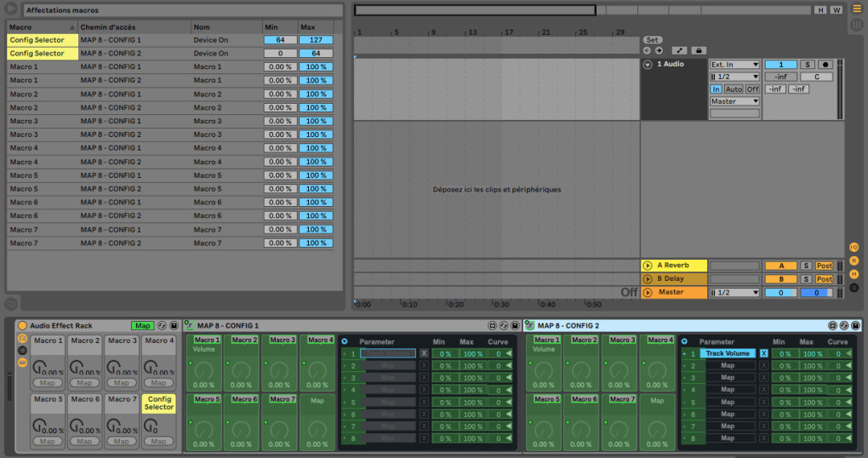This screenshot has height=458, width=868.
Task: Click the first round icon in MAP 8 - CONFIG 1 title
Action: coord(492,326)
